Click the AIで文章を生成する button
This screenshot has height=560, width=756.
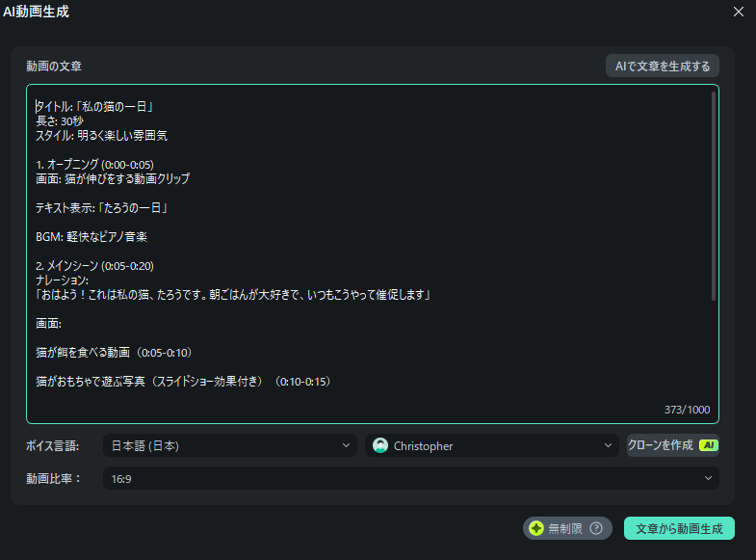pyautogui.click(x=662, y=67)
